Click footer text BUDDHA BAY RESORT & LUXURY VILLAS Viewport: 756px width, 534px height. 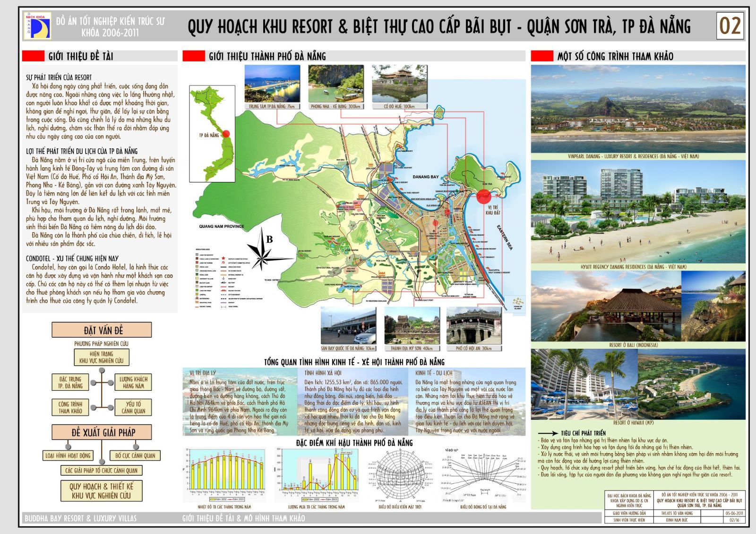point(80,518)
